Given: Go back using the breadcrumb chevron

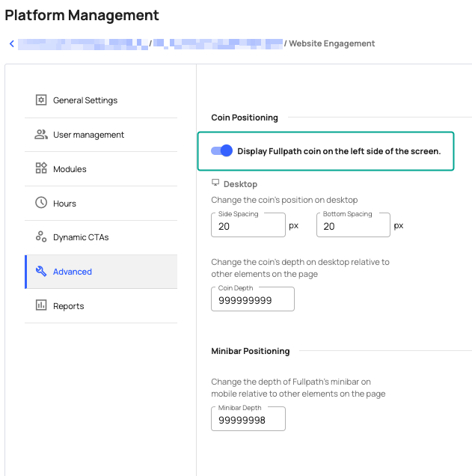Looking at the screenshot, I should pos(12,43).
